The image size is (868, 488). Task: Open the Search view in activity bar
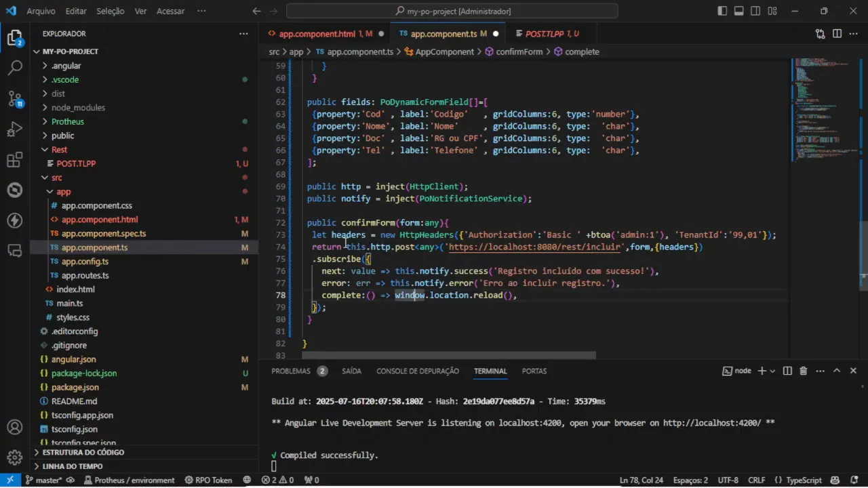(x=15, y=68)
